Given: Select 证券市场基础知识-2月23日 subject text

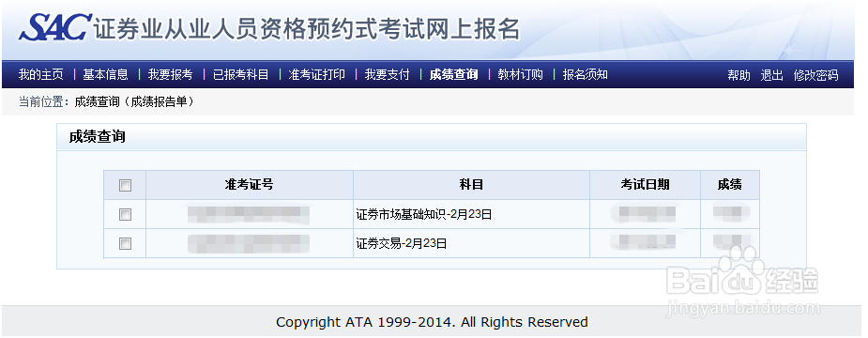Looking at the screenshot, I should pyautogui.click(x=424, y=214).
